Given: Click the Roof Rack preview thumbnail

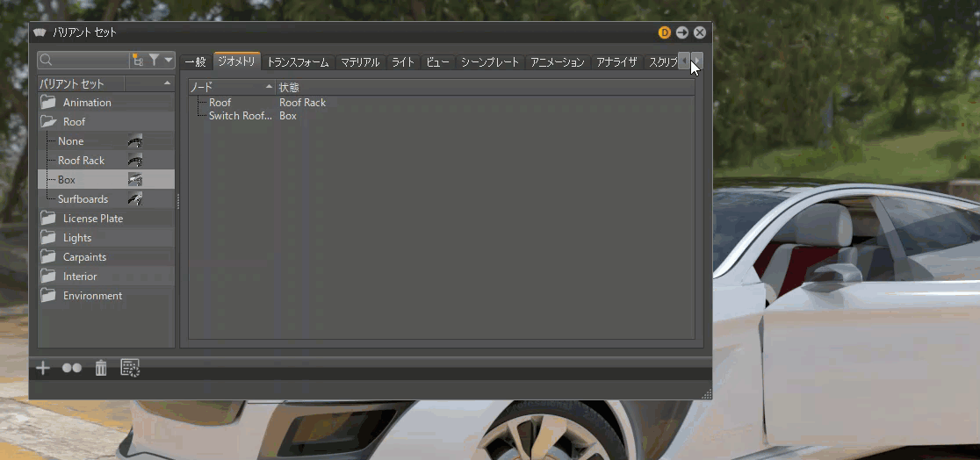Looking at the screenshot, I should pos(135,161).
